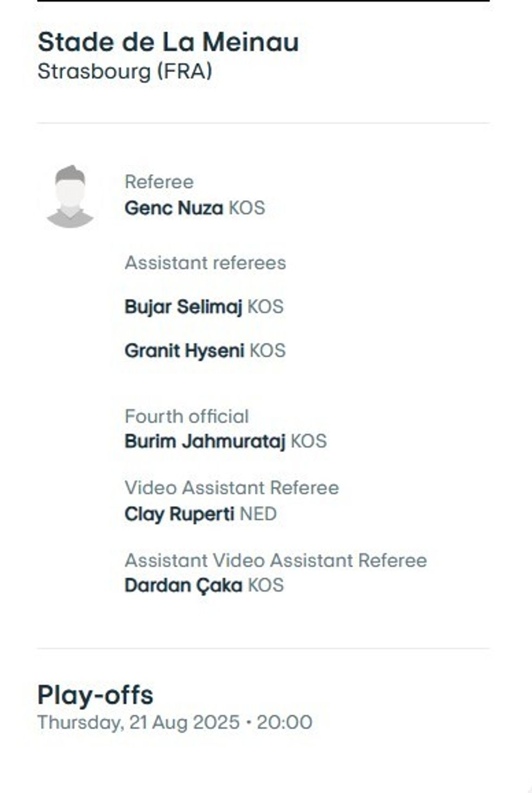
Task: Select VAR Clay Ruperti's name
Action: (180, 514)
